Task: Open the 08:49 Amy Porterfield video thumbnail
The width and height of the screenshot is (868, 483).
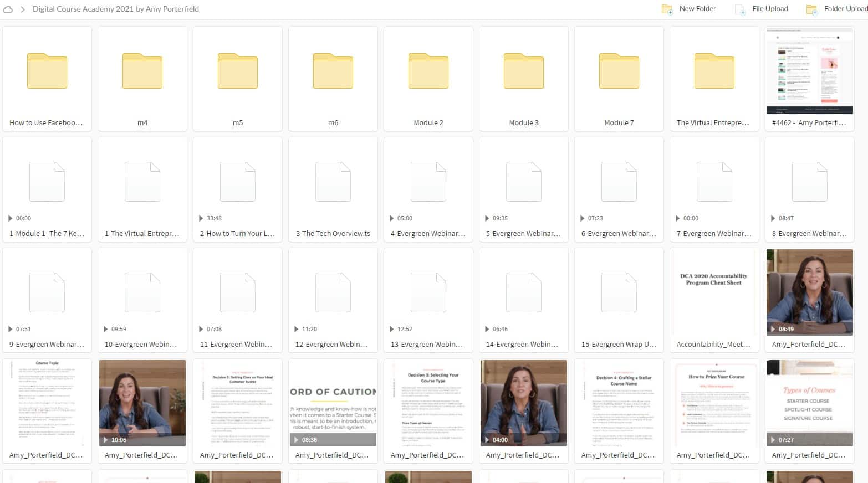Action: (x=810, y=292)
